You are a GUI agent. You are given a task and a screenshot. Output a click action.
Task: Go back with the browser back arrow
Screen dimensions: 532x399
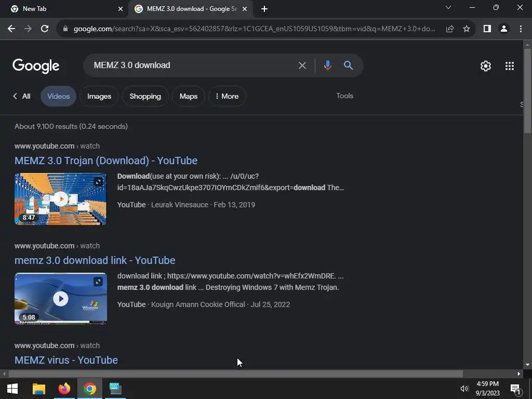click(x=11, y=29)
